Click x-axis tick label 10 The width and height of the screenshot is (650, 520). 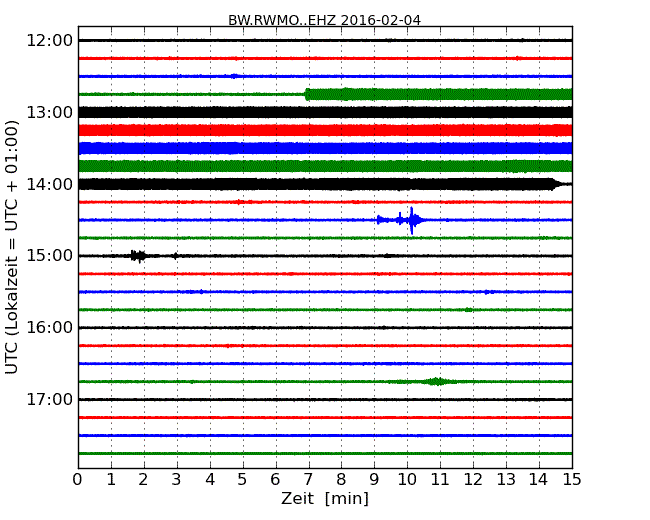click(x=407, y=480)
